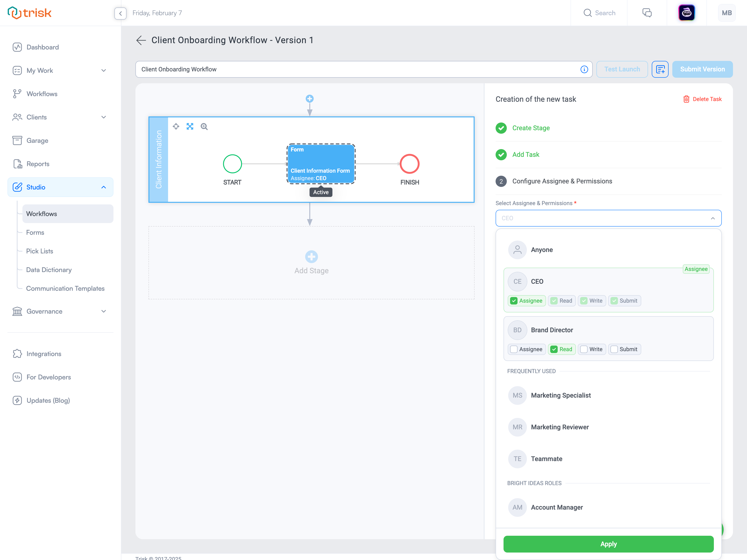Collapse the sidebar with the chevron button

click(120, 13)
